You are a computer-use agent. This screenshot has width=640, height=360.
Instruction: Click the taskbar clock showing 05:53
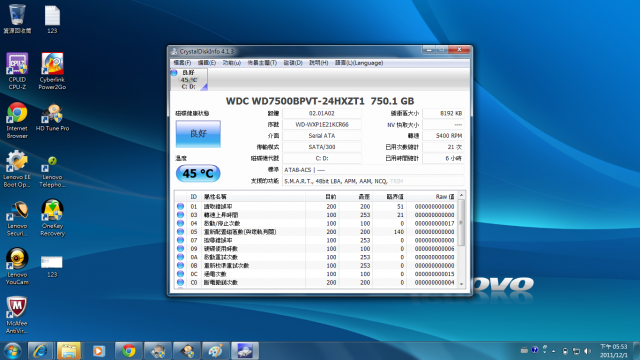pyautogui.click(x=613, y=351)
